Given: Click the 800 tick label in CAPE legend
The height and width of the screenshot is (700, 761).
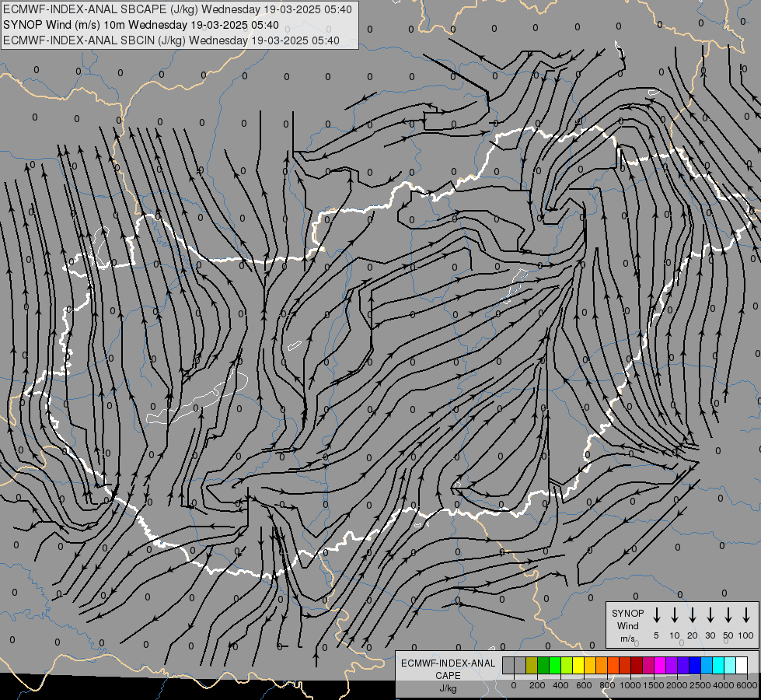Looking at the screenshot, I should (607, 685).
